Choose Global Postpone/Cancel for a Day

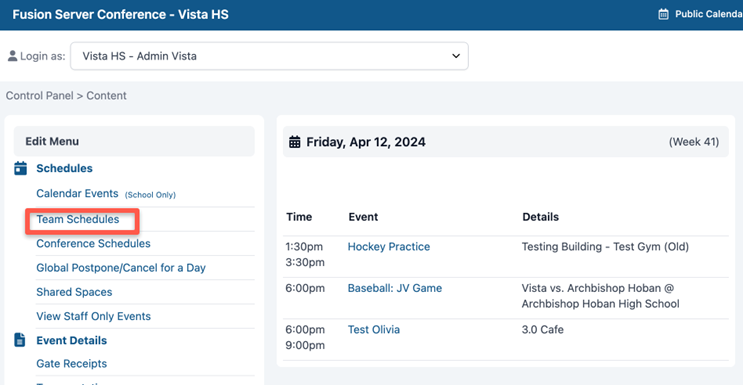pyautogui.click(x=121, y=268)
